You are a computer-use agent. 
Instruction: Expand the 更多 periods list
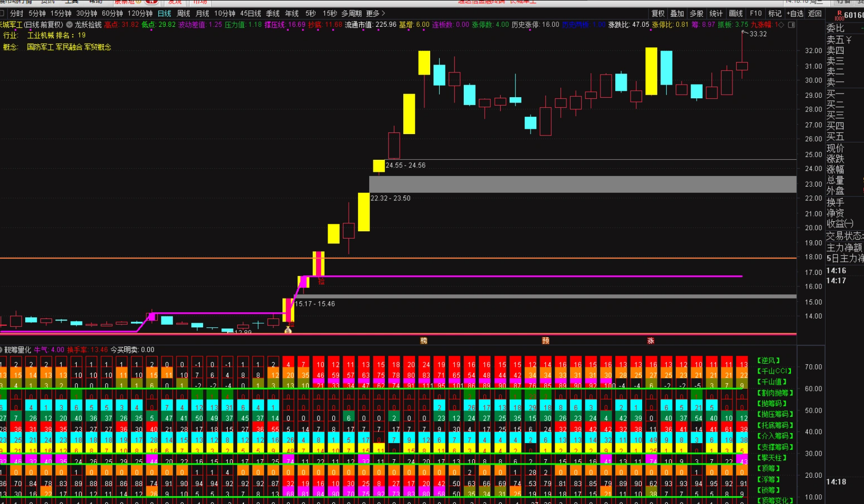coord(375,14)
